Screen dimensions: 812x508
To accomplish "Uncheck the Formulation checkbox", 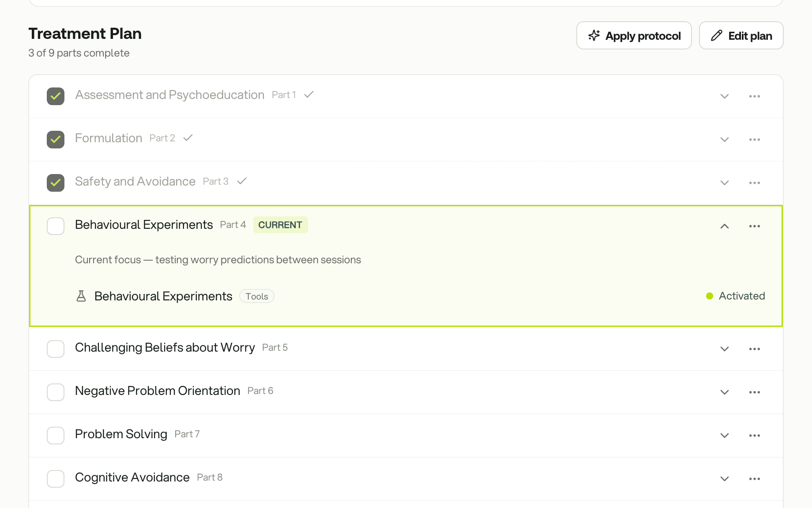I will click(x=56, y=140).
